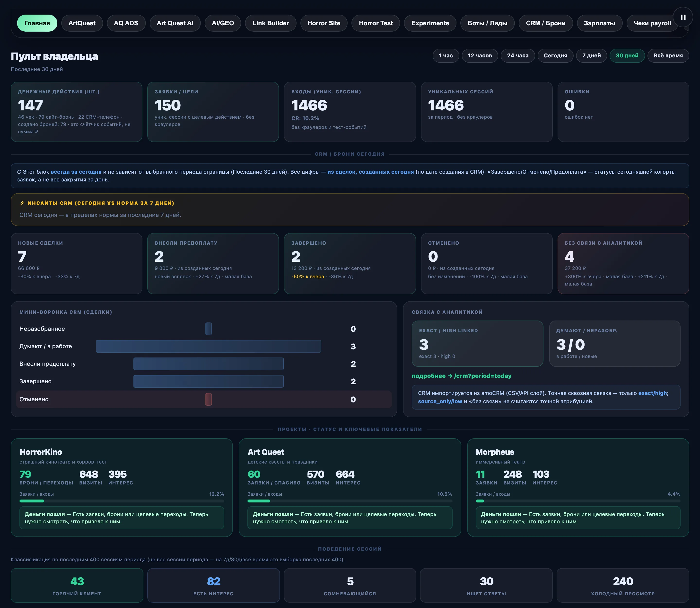This screenshot has height=608, width=700.
Task: Switch to the Horror Site tab
Action: (x=324, y=23)
